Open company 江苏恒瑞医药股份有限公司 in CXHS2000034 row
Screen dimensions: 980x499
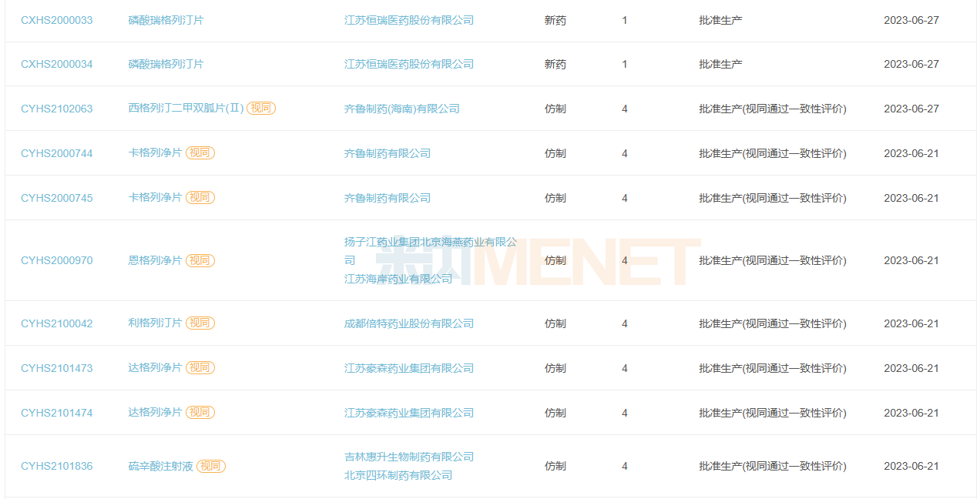(409, 64)
